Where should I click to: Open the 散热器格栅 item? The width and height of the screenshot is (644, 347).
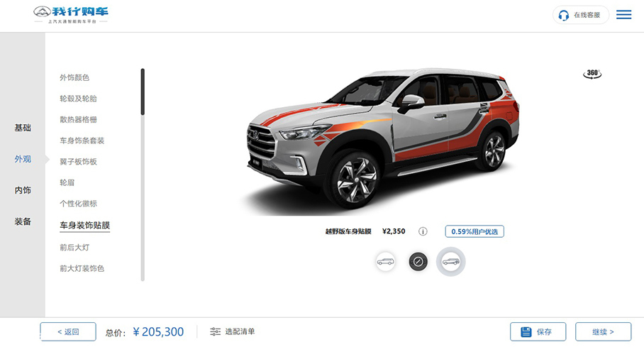[78, 120]
